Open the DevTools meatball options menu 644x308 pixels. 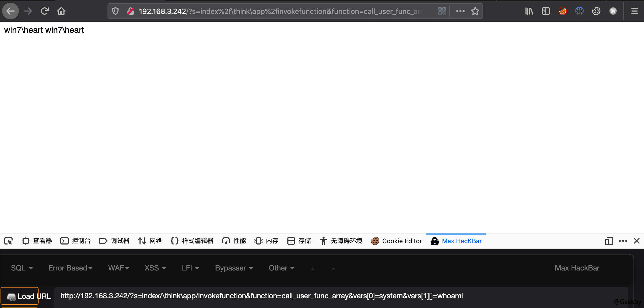click(x=623, y=241)
